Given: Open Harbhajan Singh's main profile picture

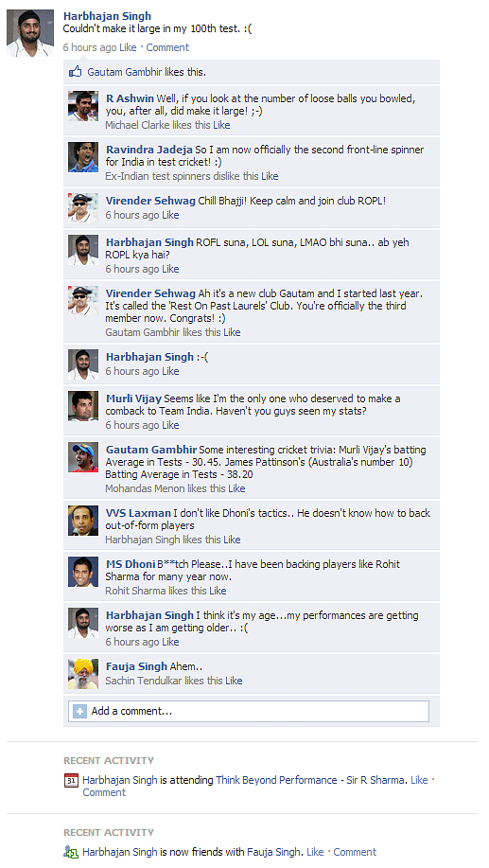Looking at the screenshot, I should (x=30, y=33).
